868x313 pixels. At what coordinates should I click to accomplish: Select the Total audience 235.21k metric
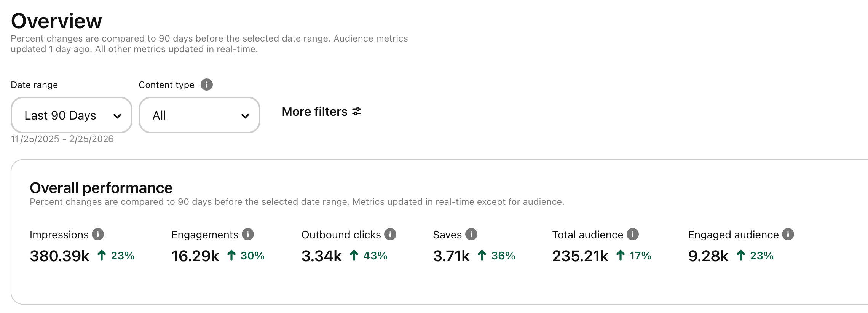tap(580, 256)
